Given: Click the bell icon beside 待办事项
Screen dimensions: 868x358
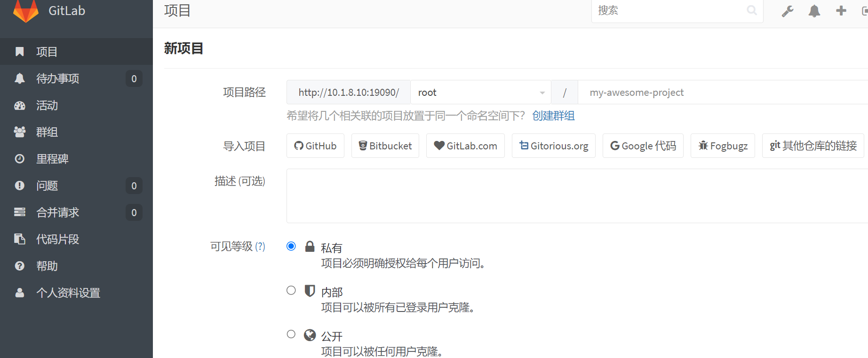Looking at the screenshot, I should point(20,78).
